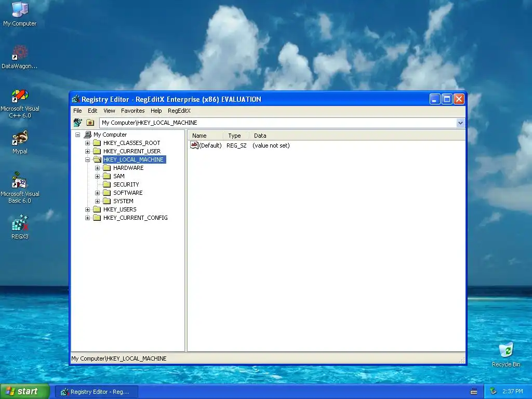Screen dimensions: 532x399
Task: Select the Recycle Bin desktop icon
Action: [x=506, y=354]
